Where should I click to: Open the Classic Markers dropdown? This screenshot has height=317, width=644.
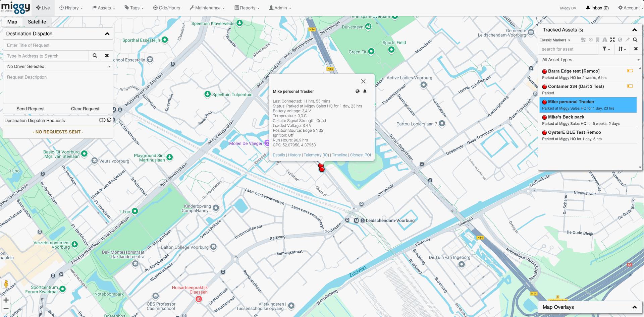coord(555,40)
